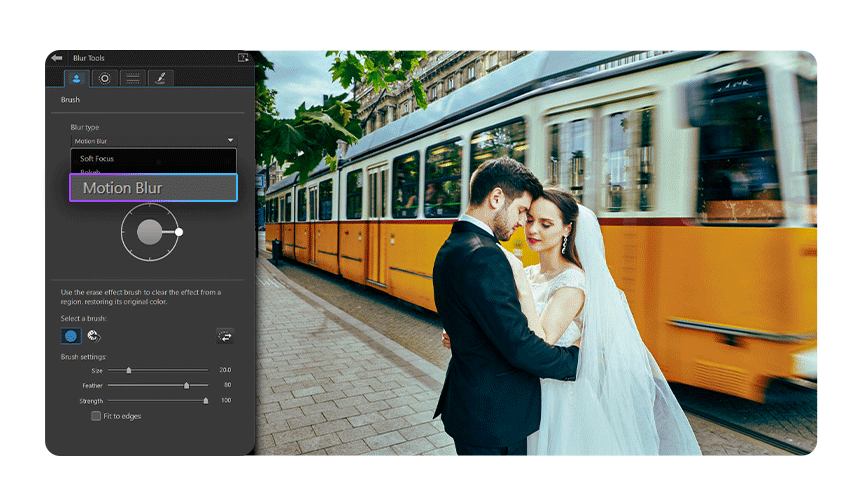Open the panel icon beside Blur Tools title
Image resolution: width=850 pixels, height=500 pixels.
243,57
